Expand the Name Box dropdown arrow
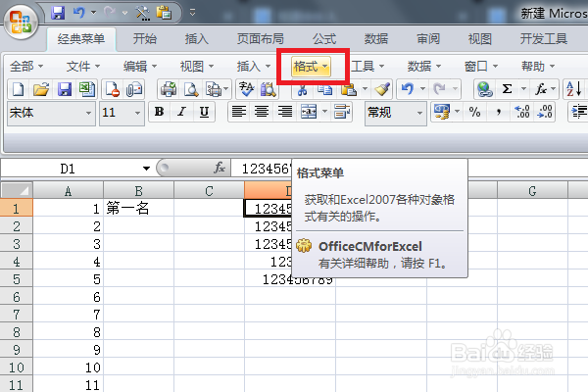This screenshot has width=588, height=392. click(x=146, y=169)
